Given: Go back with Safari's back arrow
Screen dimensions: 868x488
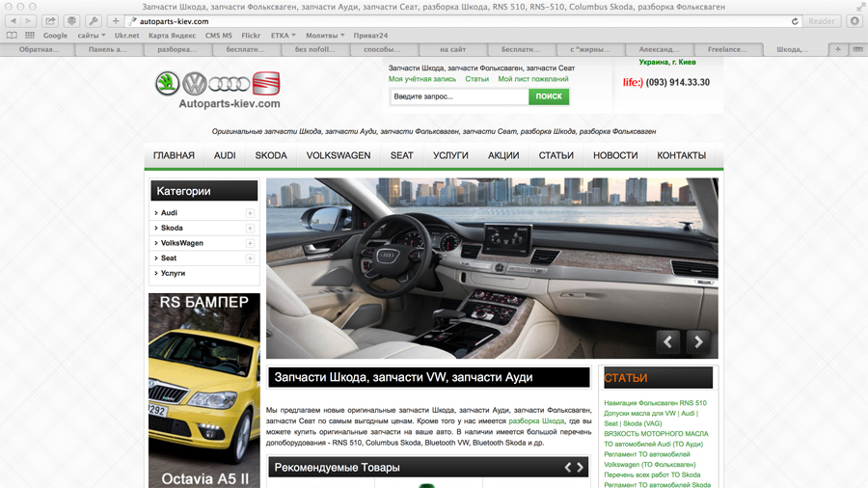Looking at the screenshot, I should pyautogui.click(x=14, y=21).
